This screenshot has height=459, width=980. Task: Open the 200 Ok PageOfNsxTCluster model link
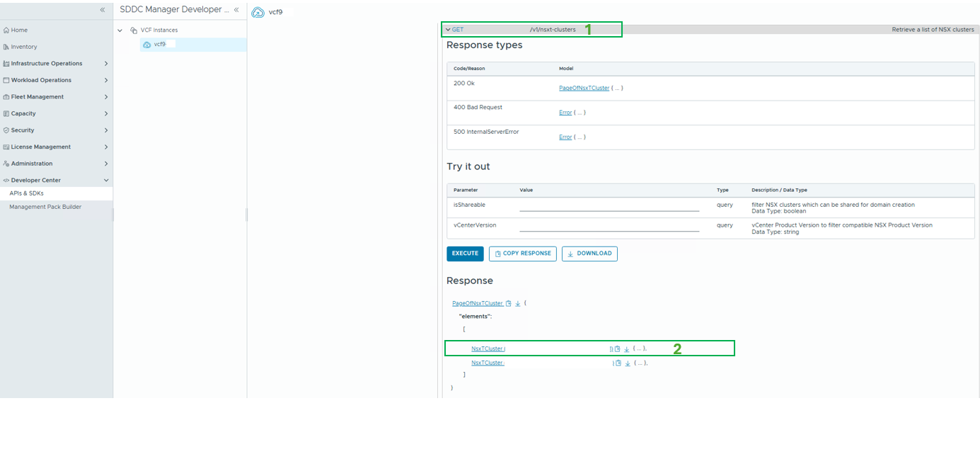click(584, 89)
